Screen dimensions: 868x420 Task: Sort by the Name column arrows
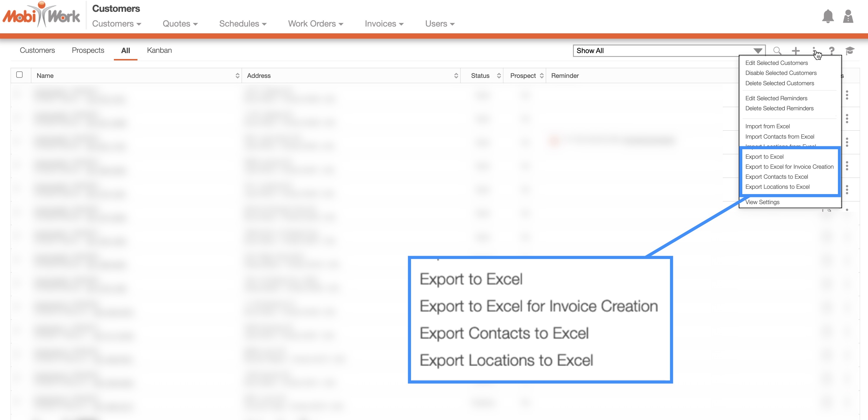237,76
